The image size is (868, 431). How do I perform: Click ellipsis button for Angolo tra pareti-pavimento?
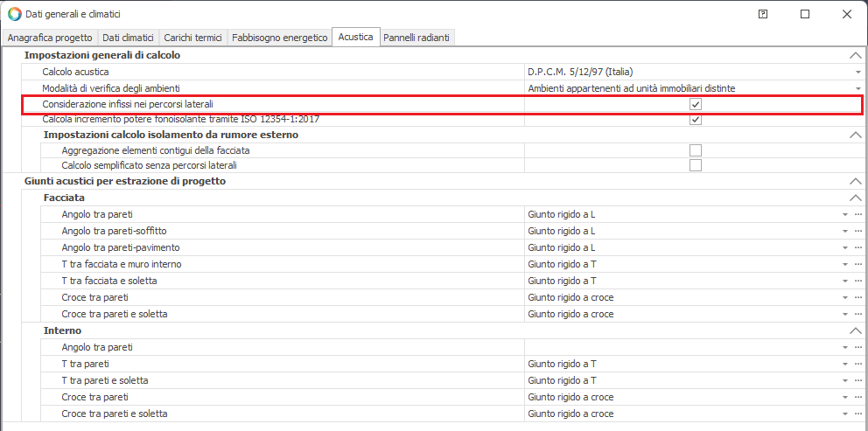pos(857,247)
